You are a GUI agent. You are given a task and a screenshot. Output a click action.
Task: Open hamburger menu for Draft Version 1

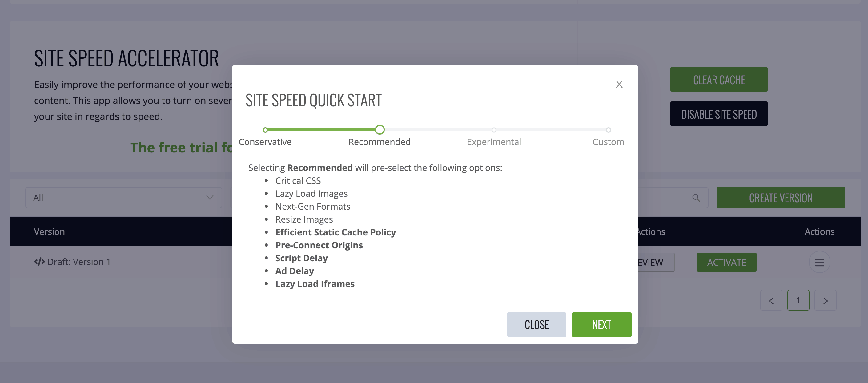[819, 262]
